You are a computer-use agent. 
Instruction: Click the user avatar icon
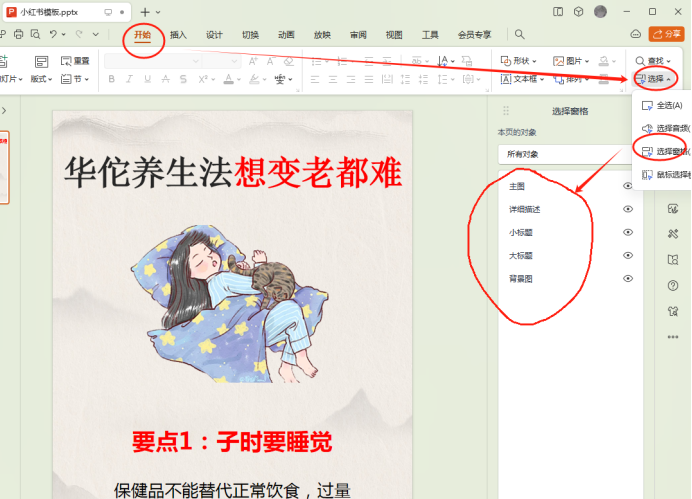pos(600,11)
